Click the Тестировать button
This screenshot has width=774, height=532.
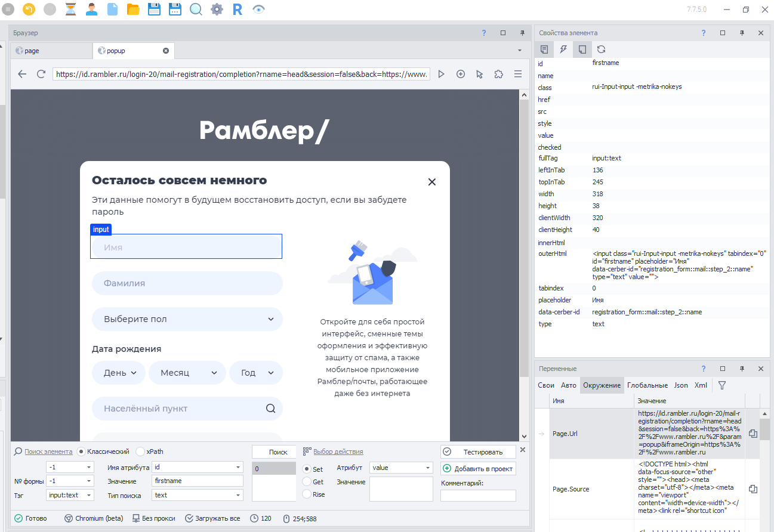coord(478,452)
